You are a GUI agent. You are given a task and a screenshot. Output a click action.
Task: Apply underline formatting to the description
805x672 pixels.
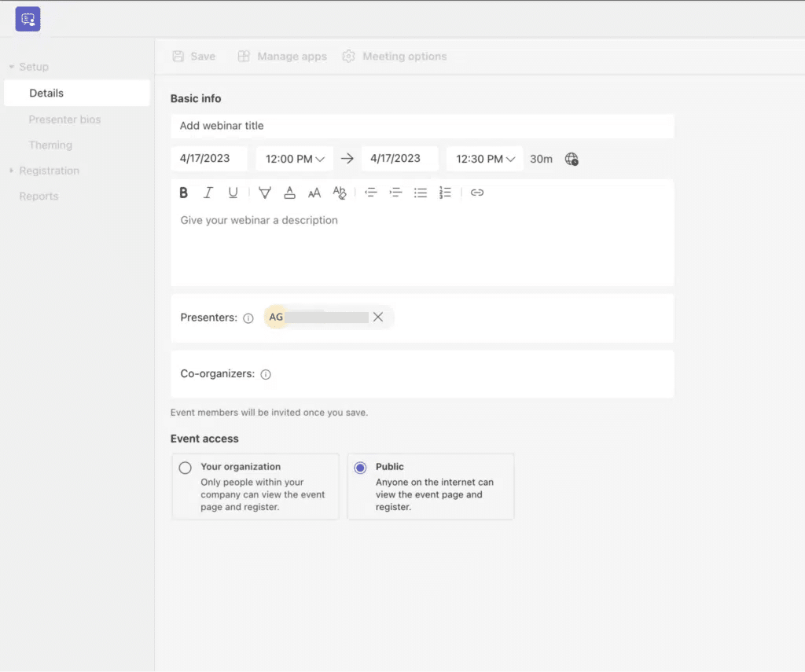(x=233, y=193)
